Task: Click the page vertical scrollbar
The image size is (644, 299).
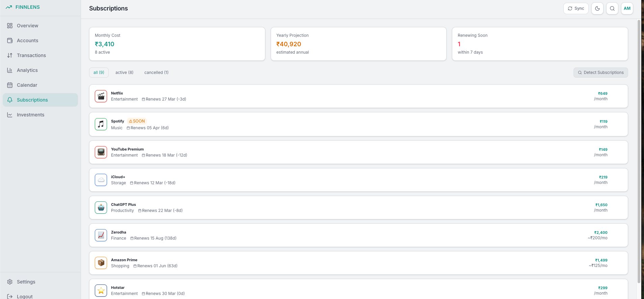Action: click(639, 151)
